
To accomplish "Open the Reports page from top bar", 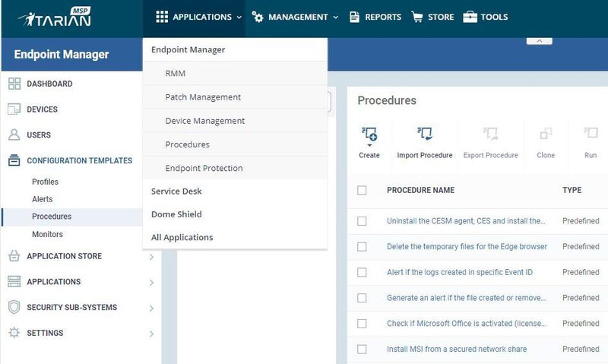I will click(x=375, y=17).
